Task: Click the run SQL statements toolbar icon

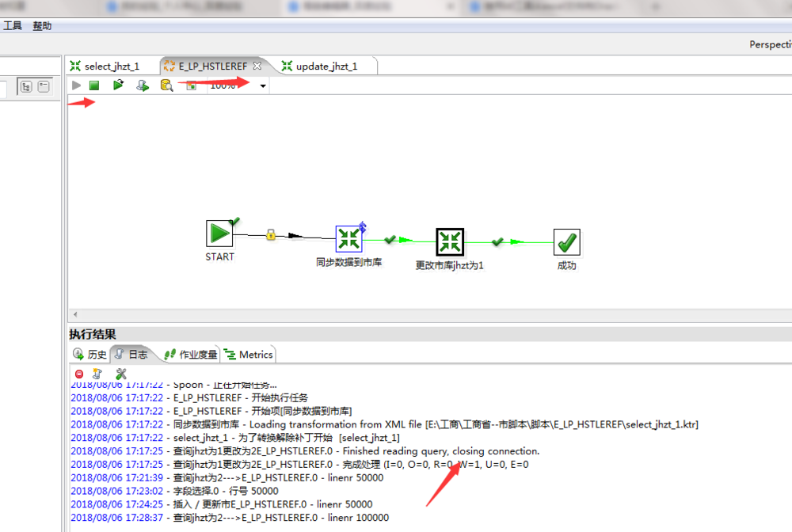Action: 143,85
